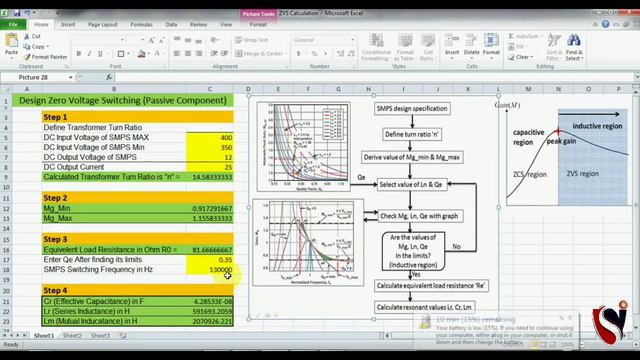
Task: Click the formula bar input area
Action: click(373, 77)
